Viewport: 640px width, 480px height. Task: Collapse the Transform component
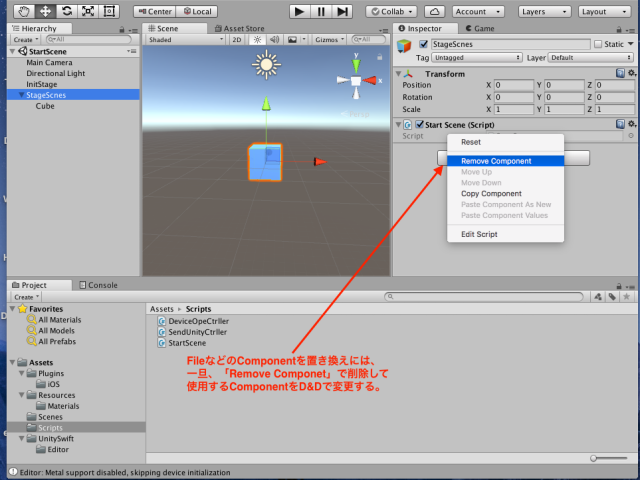pyautogui.click(x=398, y=73)
